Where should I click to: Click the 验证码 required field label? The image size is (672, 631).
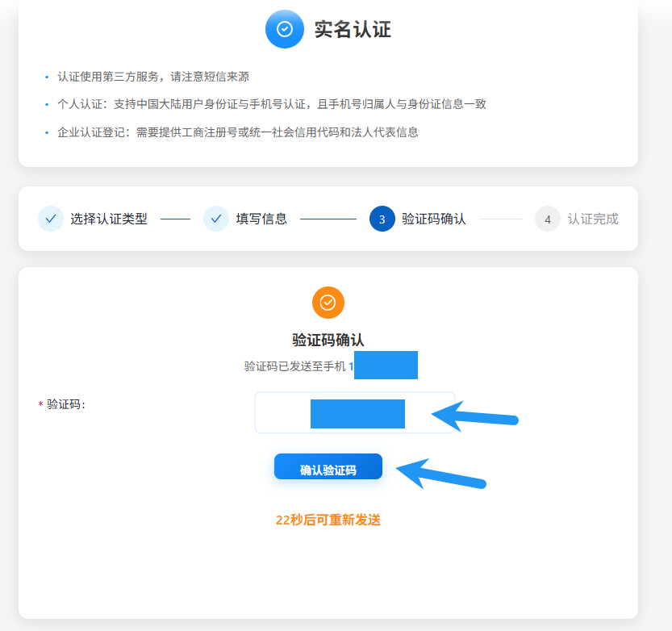point(65,404)
